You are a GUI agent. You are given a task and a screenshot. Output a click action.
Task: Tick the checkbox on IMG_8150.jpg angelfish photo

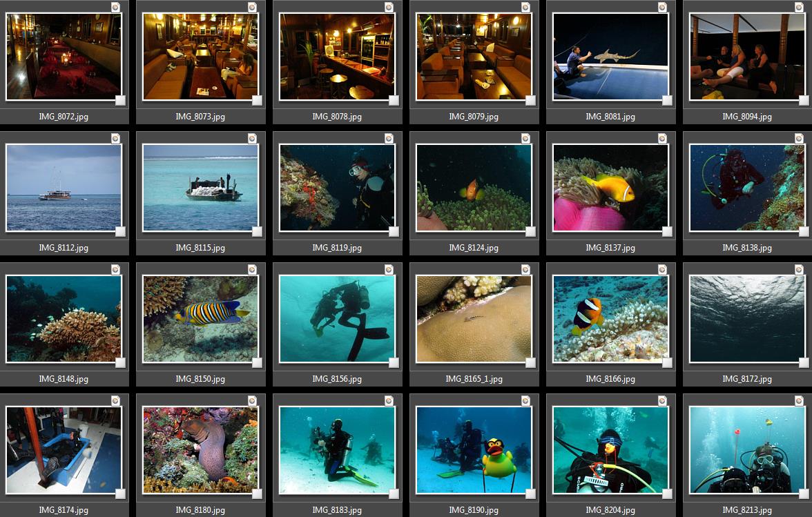pos(258,363)
